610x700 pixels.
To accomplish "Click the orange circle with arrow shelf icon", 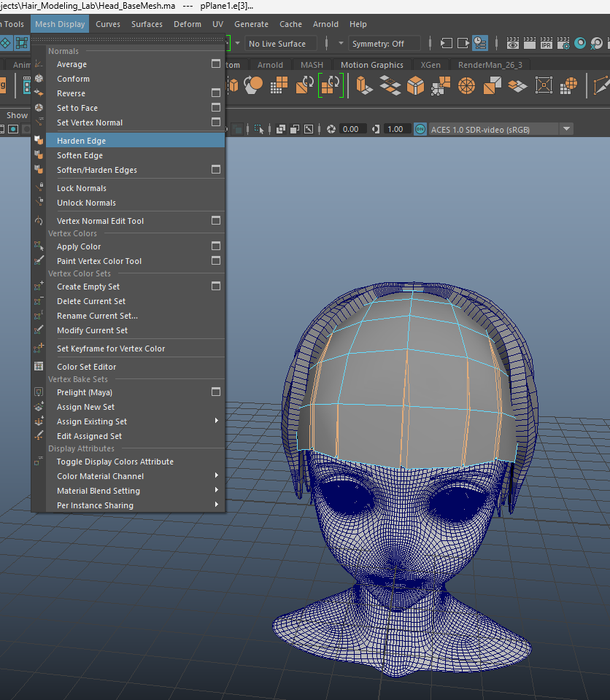I will [x=253, y=85].
